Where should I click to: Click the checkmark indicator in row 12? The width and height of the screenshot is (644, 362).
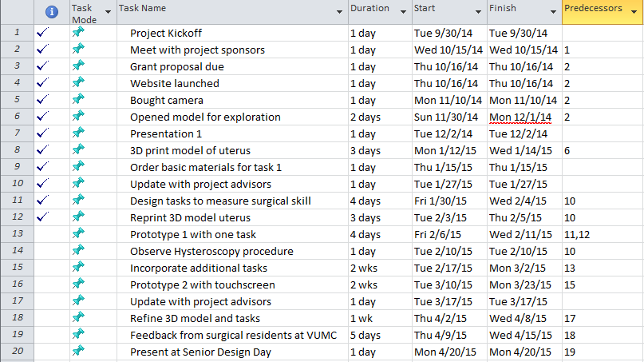(42, 217)
